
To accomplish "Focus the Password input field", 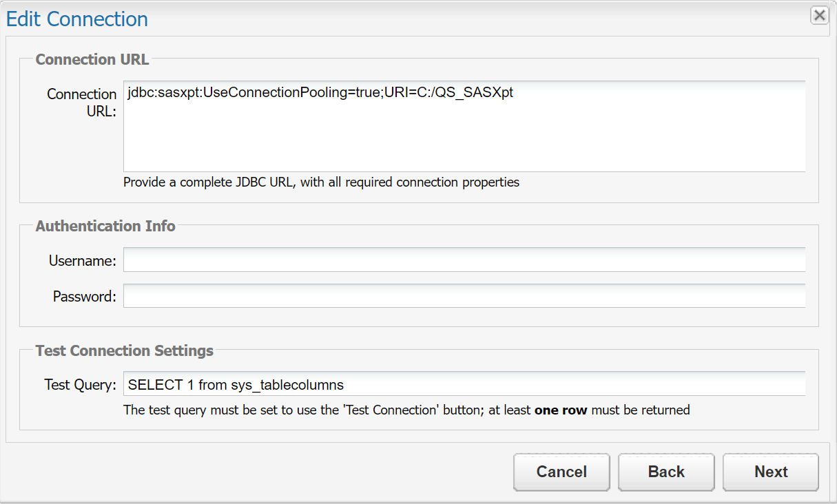I will [x=464, y=296].
